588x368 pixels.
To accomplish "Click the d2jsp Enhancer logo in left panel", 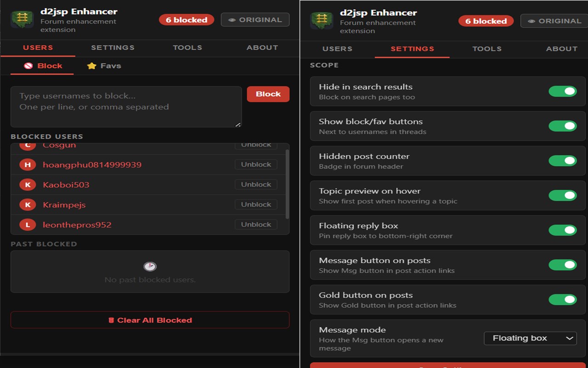I will (22, 20).
